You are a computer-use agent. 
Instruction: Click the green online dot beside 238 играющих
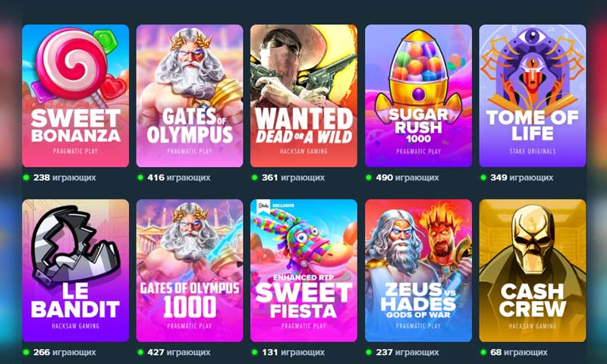tap(26, 177)
